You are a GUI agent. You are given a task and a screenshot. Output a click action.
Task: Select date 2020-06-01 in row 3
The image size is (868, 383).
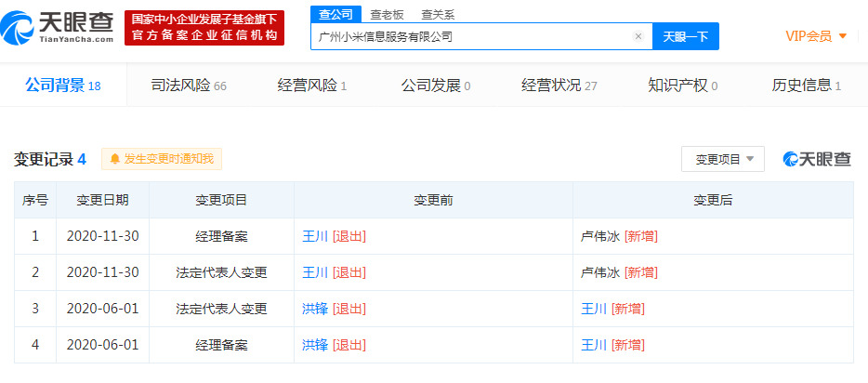click(x=102, y=309)
